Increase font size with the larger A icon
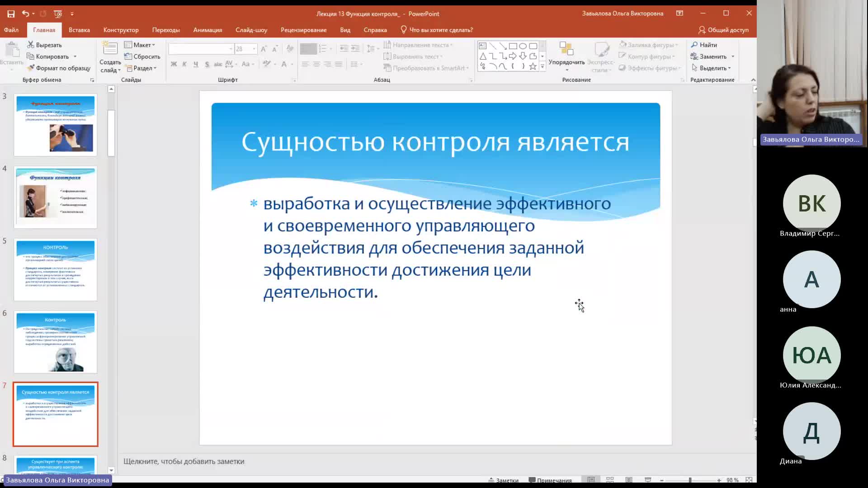Viewport: 868px width, 488px height. point(264,49)
